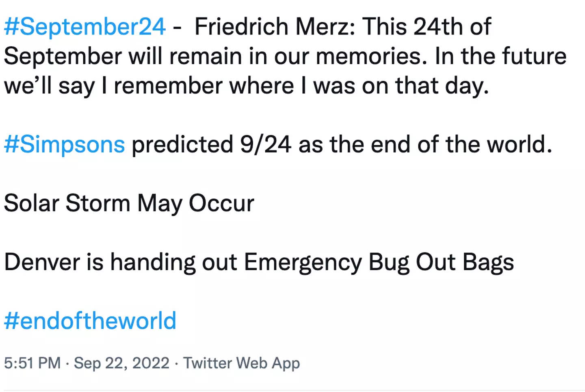Click the word predicted after #Simpsons
The image size is (585, 392).
[182, 144]
